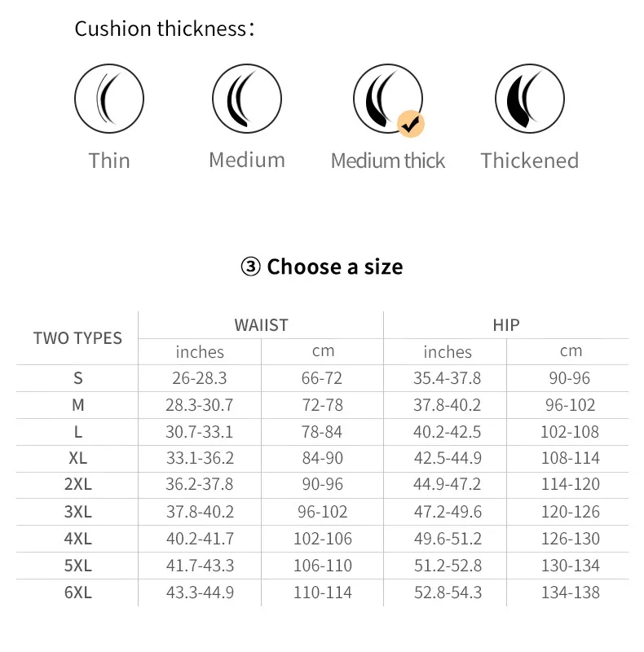Pick the 6XL size row

pyautogui.click(x=78, y=593)
